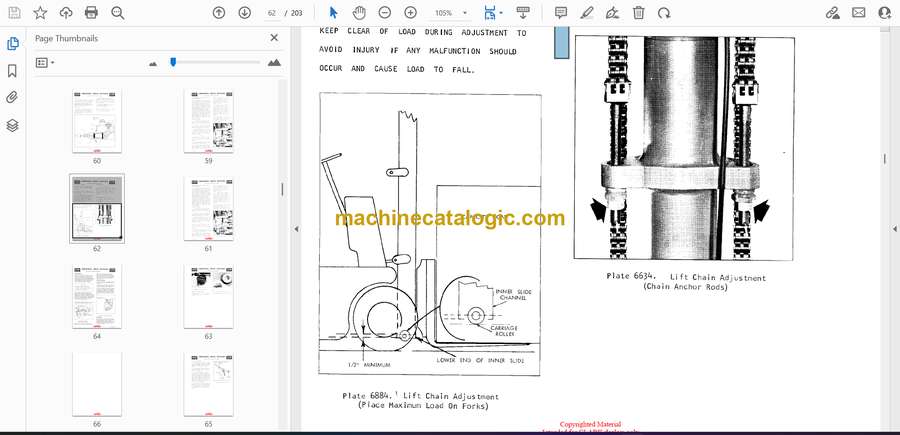The height and width of the screenshot is (435, 900).
Task: Select the highlight text pen tool
Action: pos(587,13)
